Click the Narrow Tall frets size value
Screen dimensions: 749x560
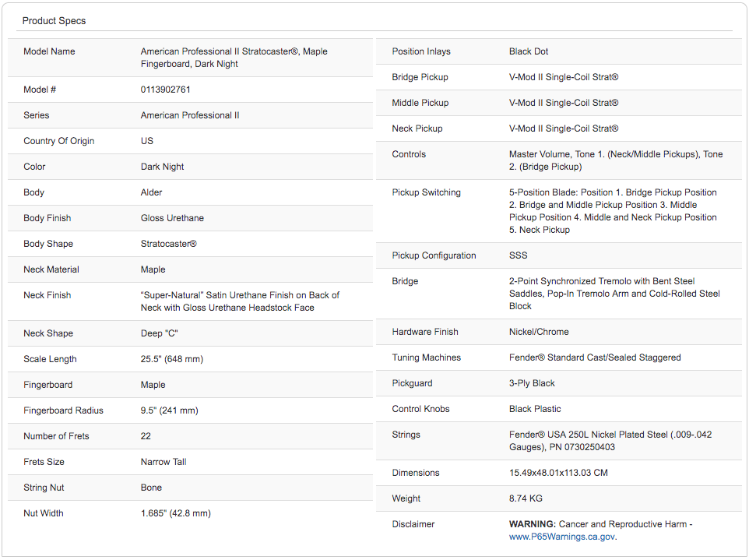coord(164,462)
